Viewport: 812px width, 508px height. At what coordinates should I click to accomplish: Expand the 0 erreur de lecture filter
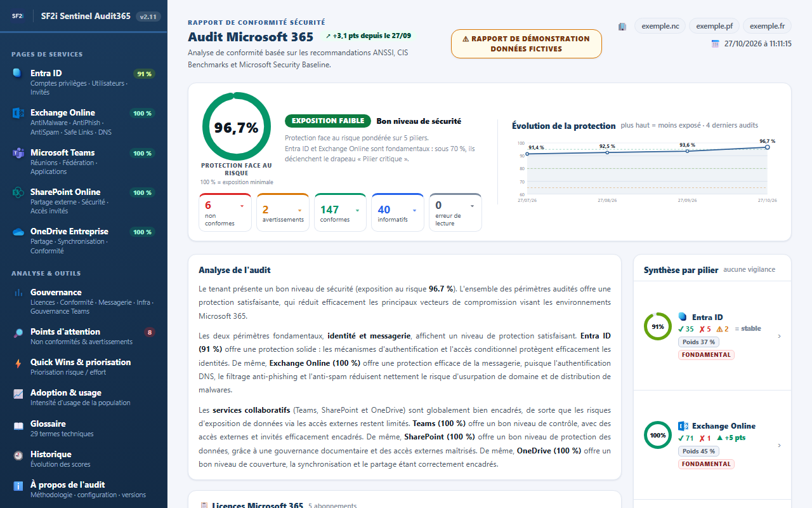tap(455, 212)
